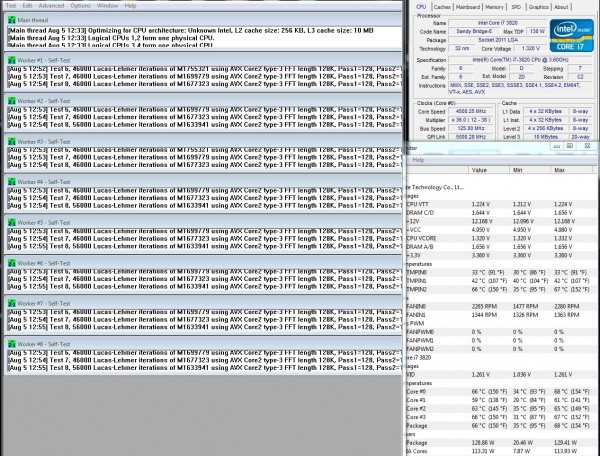Click the Min column header in HWMonitor

(x=530, y=170)
